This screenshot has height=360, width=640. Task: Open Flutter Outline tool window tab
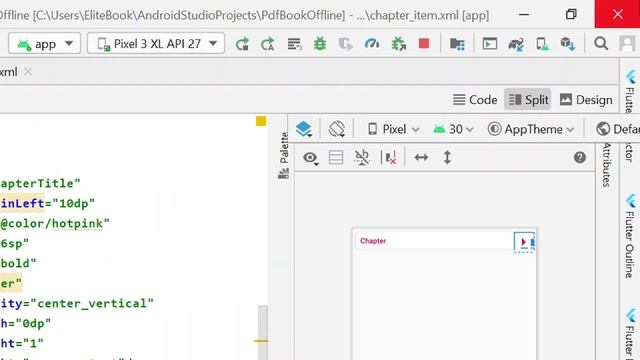630,237
